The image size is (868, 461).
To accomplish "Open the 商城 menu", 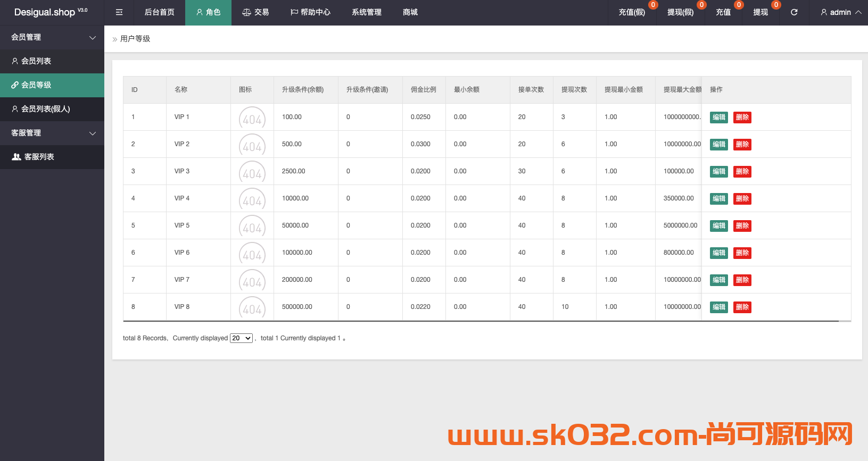I will tap(410, 12).
